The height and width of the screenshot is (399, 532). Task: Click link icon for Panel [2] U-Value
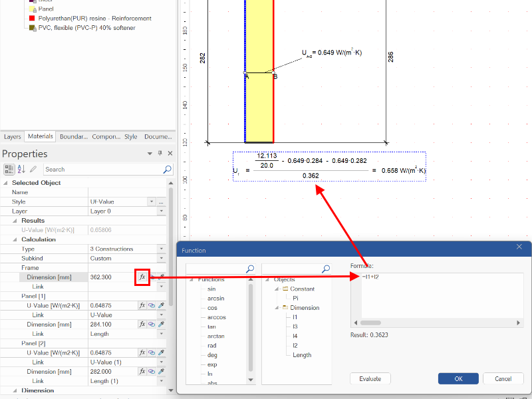[x=152, y=352]
